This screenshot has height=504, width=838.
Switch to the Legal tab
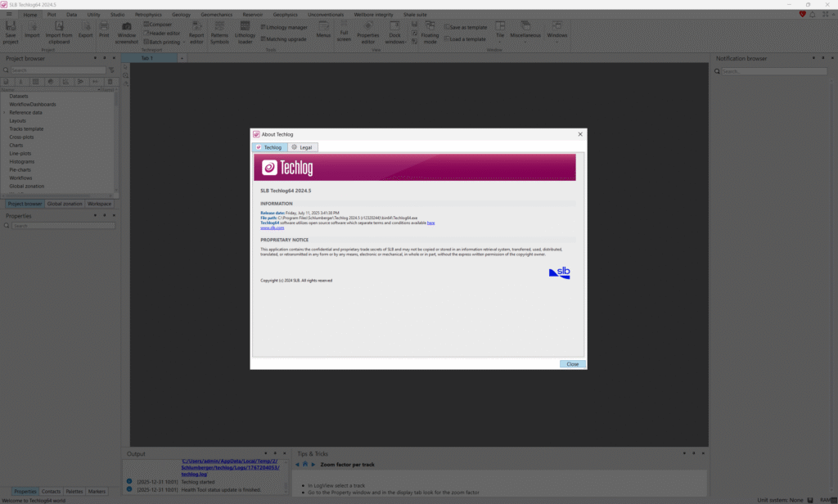[x=302, y=147]
